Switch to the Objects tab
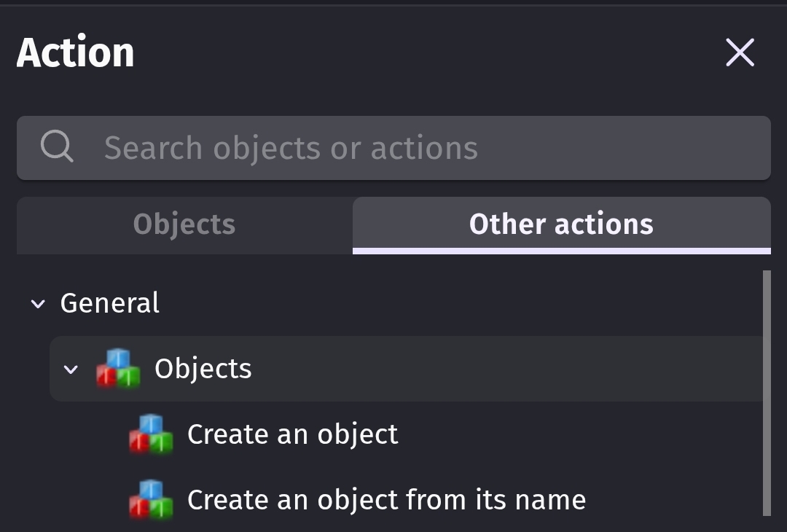The height and width of the screenshot is (532, 787). coord(184,224)
